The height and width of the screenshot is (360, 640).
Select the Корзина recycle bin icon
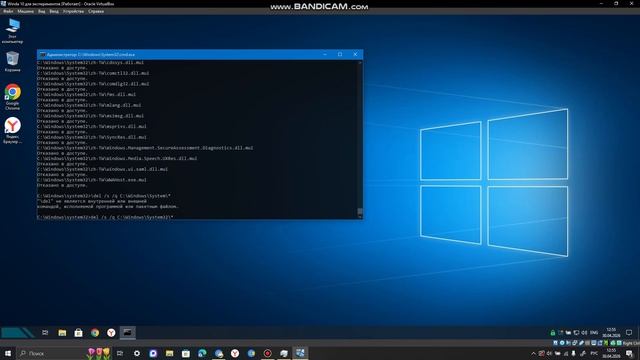(12, 62)
